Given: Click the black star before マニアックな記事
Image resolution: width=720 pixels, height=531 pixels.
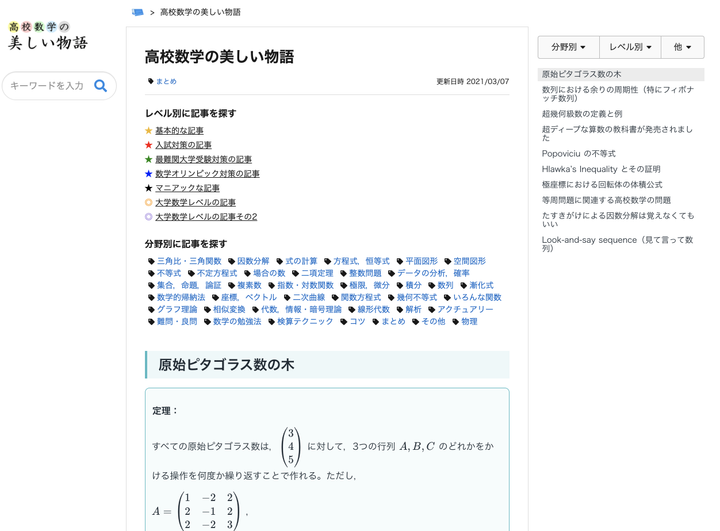Looking at the screenshot, I should point(148,188).
